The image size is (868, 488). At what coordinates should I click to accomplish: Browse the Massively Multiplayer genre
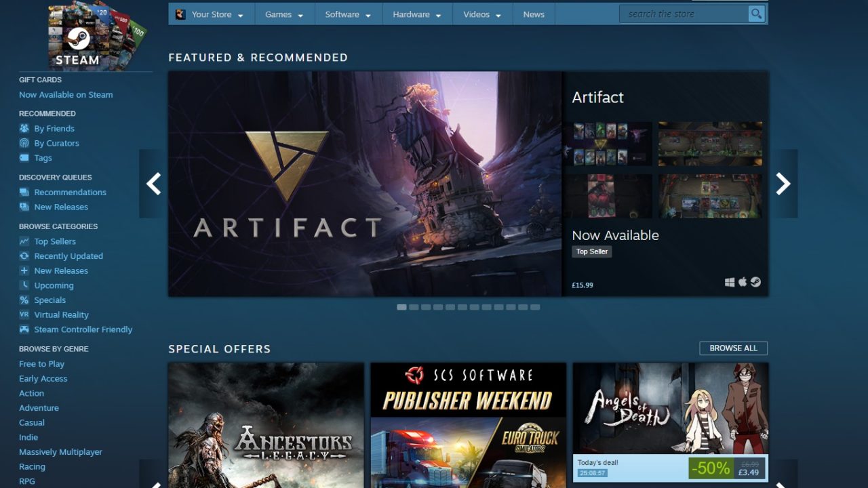pos(61,452)
